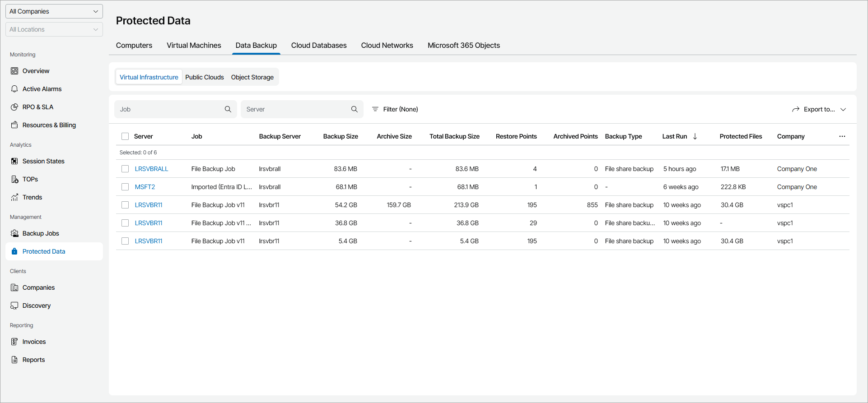Check the MSFT2 row checkbox
The image size is (868, 403).
click(x=125, y=187)
